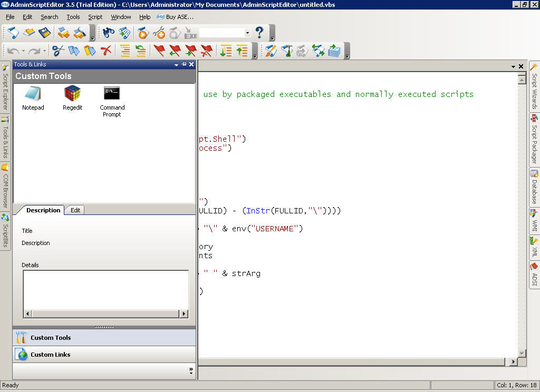Click the uncomment lines icon with green arrow
The width and height of the screenshot is (540, 392).
pyautogui.click(x=140, y=51)
